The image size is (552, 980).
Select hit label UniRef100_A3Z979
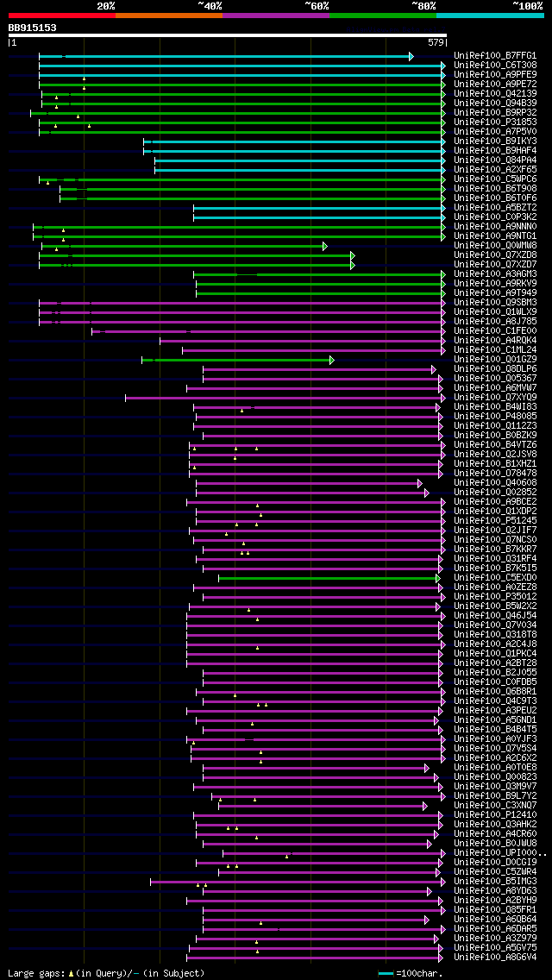pyautogui.click(x=495, y=938)
